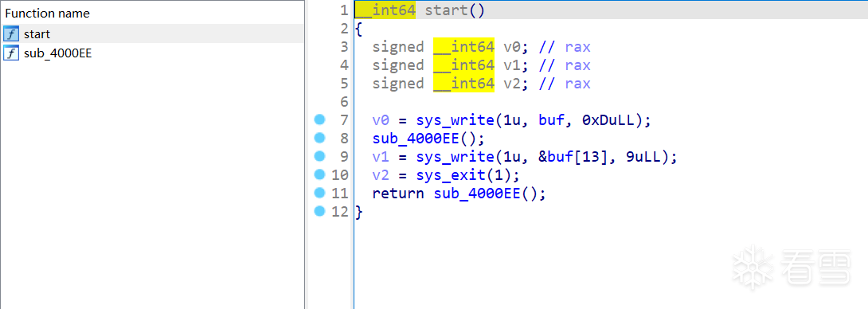Click sub_4000EE call on line 8
The width and height of the screenshot is (868, 309).
point(416,139)
